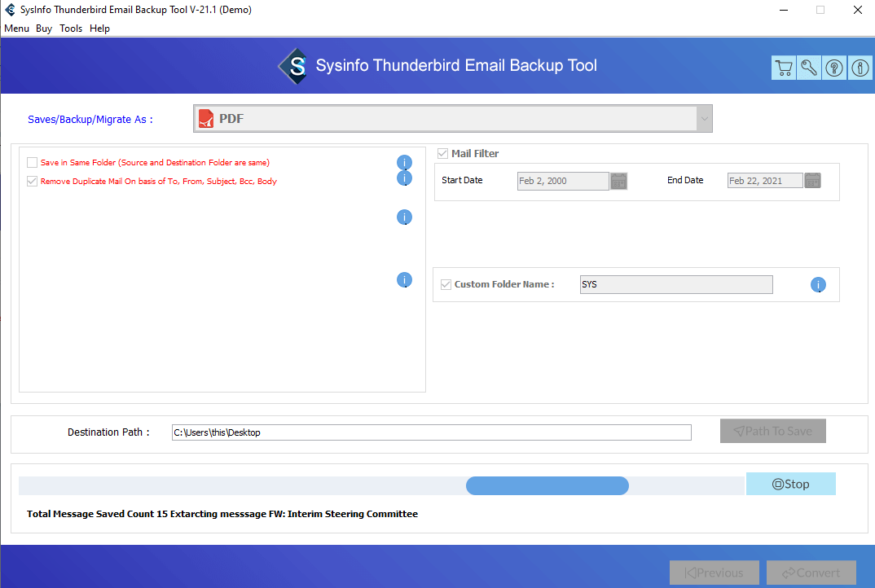Open the Help menu
The image size is (875, 588).
tap(99, 29)
